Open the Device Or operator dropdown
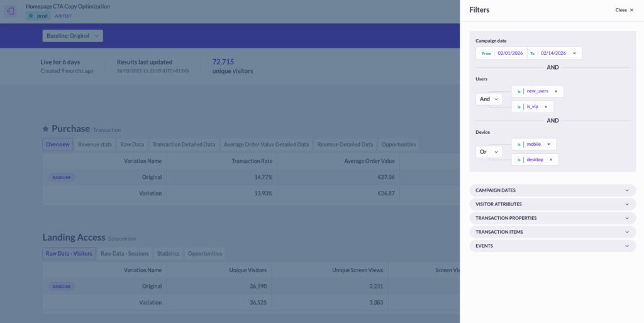The image size is (644, 323). (x=489, y=152)
